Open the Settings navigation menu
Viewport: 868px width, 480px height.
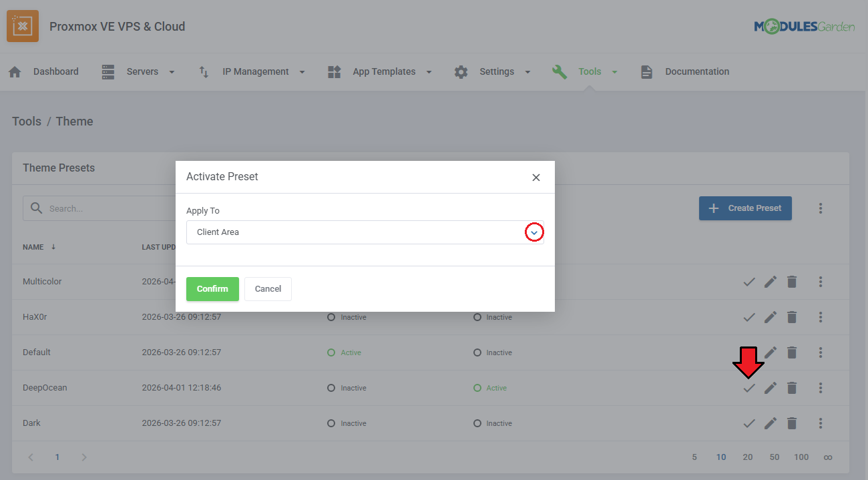(493, 72)
